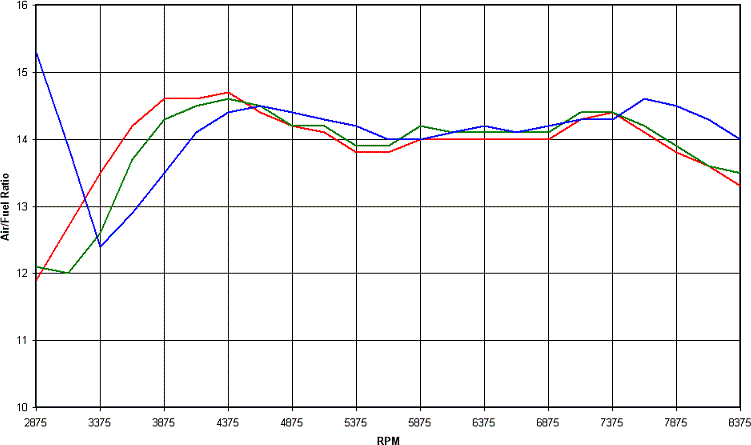Click the blue line's starting point at 2875 RPM
Screen dimensions: 751x445
tap(37, 52)
